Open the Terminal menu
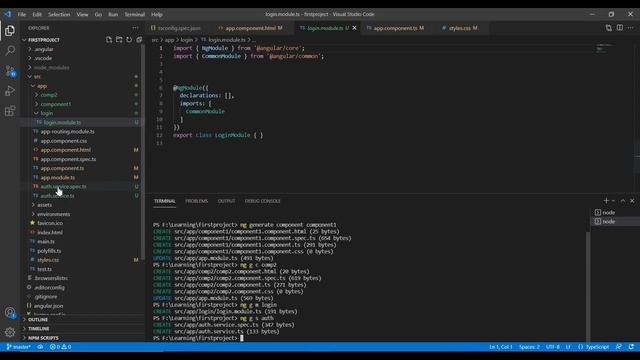Viewport: 640px width, 360px height. [135, 14]
